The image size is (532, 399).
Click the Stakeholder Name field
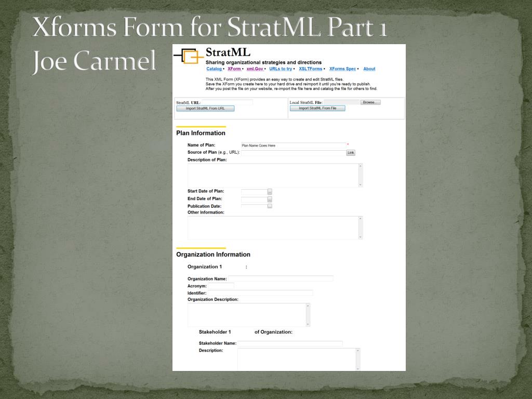coord(290,343)
